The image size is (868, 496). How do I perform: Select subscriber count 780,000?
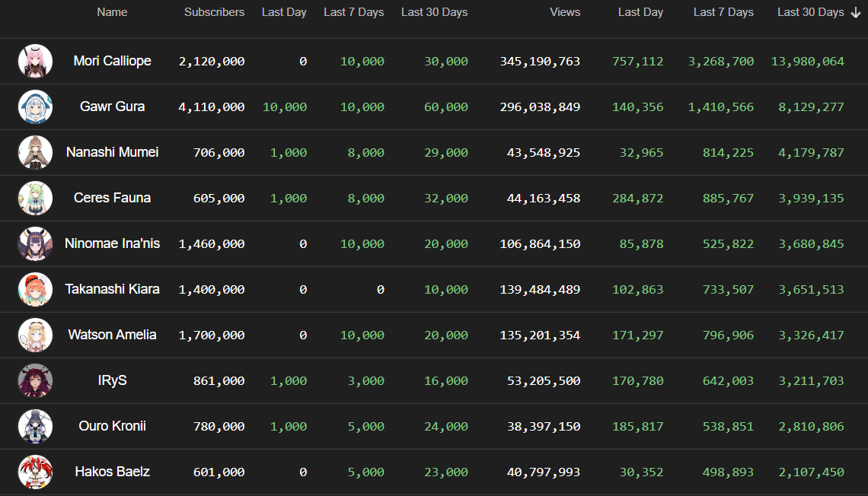point(219,426)
